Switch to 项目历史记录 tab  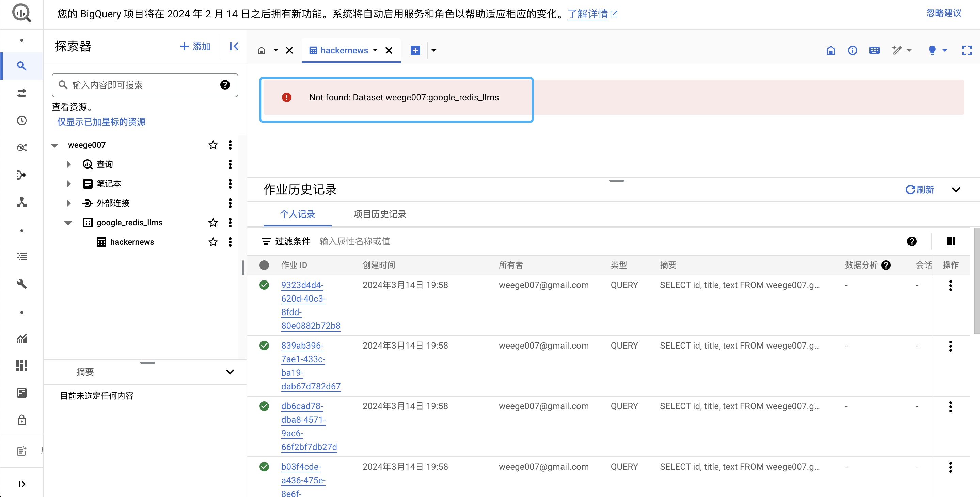click(x=379, y=214)
